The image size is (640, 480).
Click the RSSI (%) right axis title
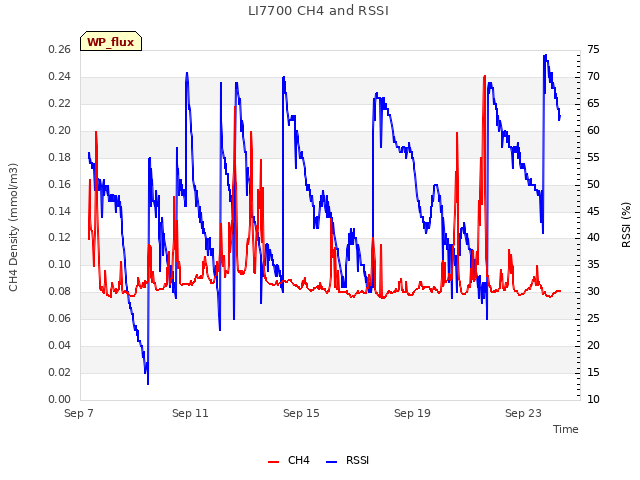(x=626, y=225)
